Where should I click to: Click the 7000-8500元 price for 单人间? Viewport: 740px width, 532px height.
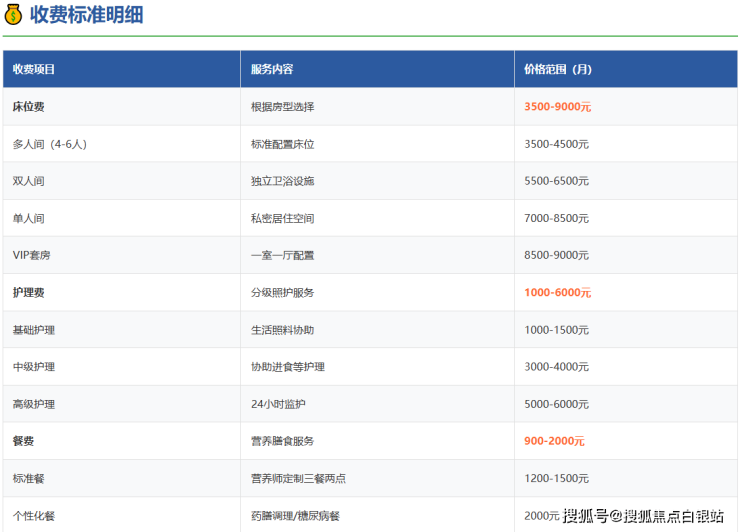coord(556,218)
